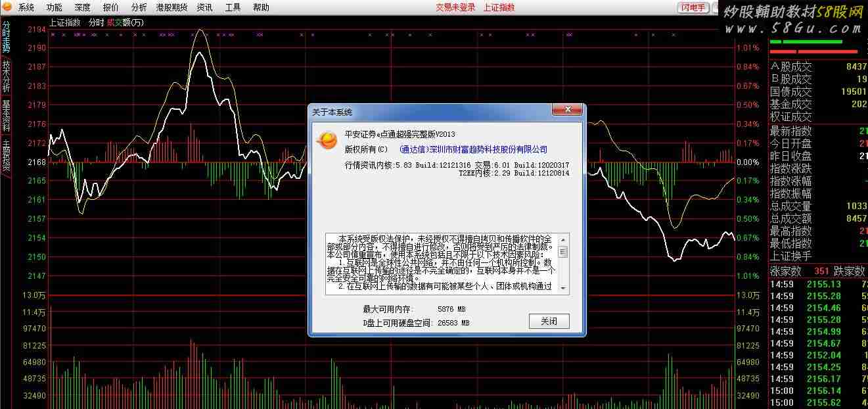Click the 今日开盘 row
Image resolution: width=868 pixels, height=409 pixels.
[x=818, y=143]
